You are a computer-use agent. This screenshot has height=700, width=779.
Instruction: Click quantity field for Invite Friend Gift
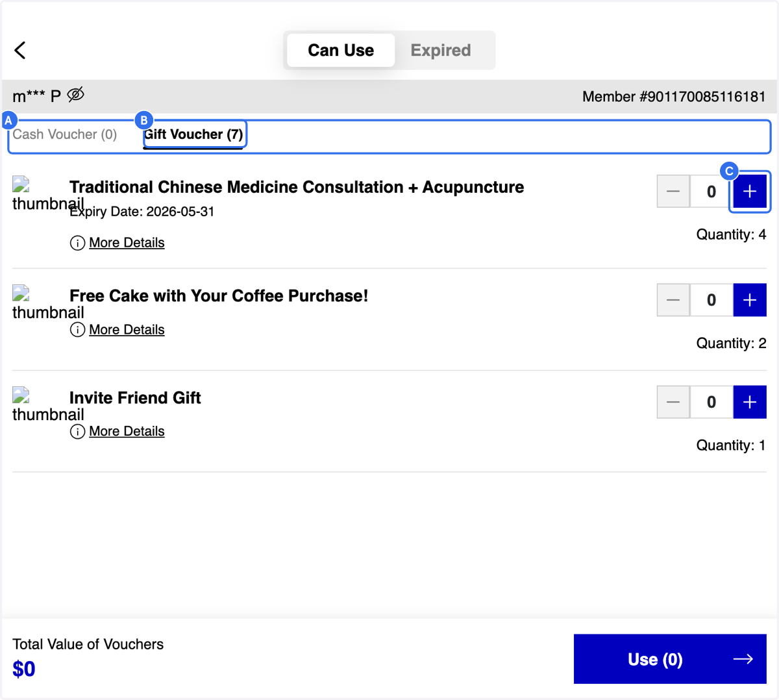coord(711,402)
